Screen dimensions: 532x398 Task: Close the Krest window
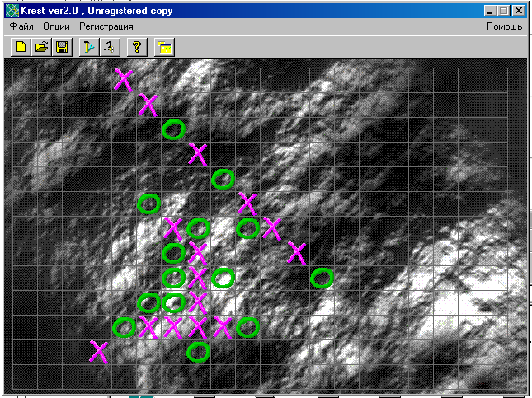click(517, 11)
